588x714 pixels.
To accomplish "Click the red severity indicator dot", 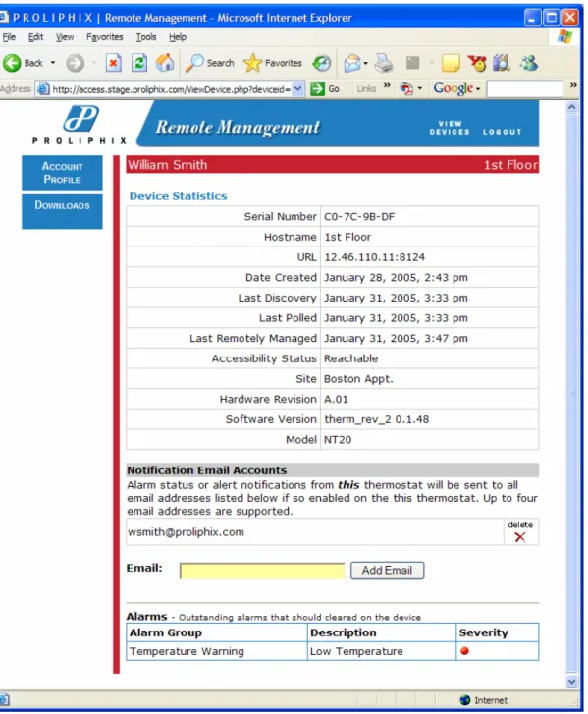I will point(464,651).
